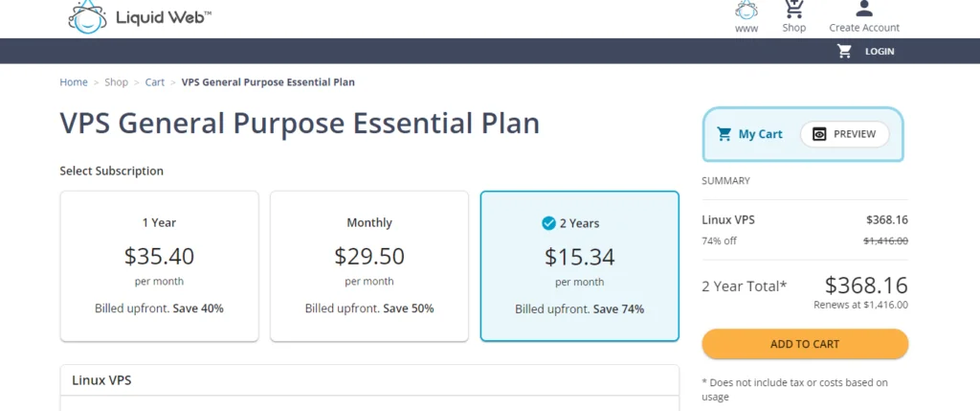Navigate to Cart breadcrumb link
980x411 pixels.
pyautogui.click(x=155, y=82)
